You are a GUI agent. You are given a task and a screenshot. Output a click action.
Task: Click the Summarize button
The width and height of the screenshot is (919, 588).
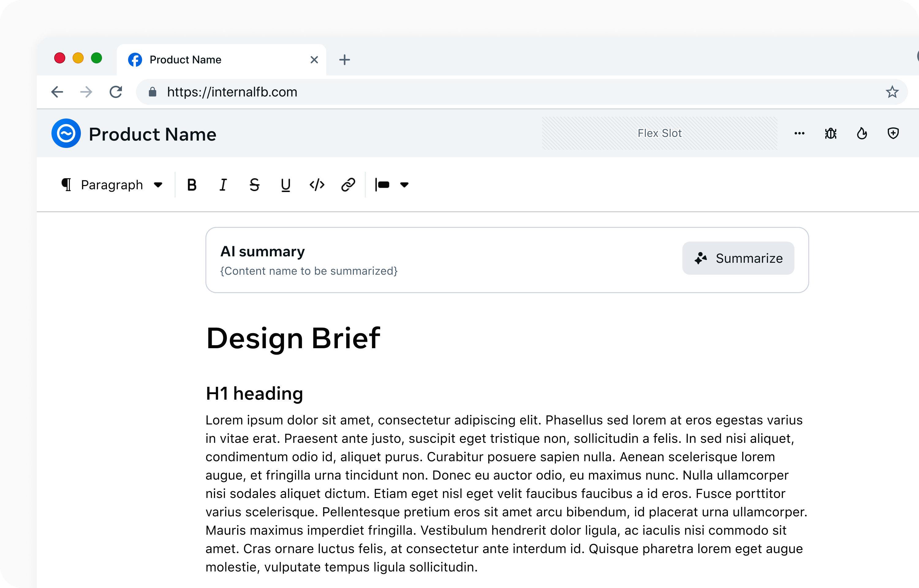[x=738, y=258]
